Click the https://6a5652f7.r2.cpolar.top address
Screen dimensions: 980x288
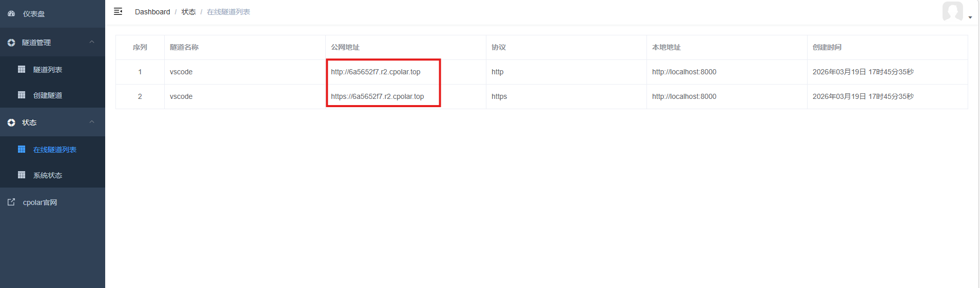377,96
